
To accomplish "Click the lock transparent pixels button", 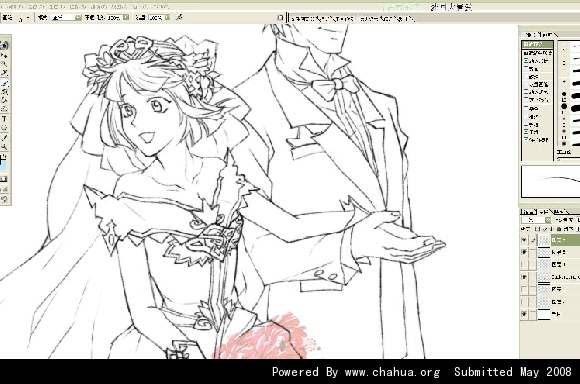I will click(x=537, y=229).
